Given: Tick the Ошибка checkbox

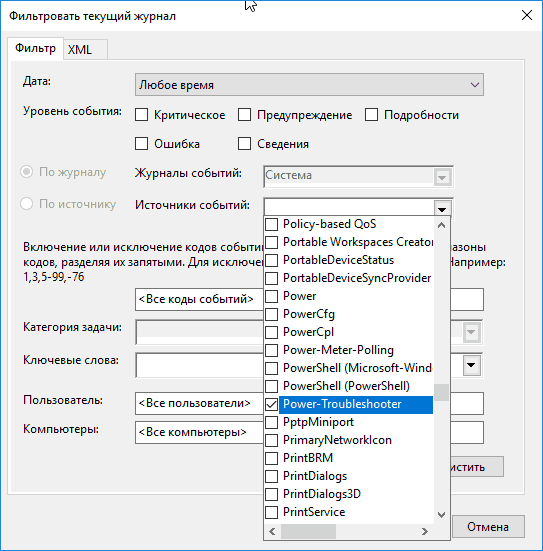Looking at the screenshot, I should pyautogui.click(x=141, y=144).
